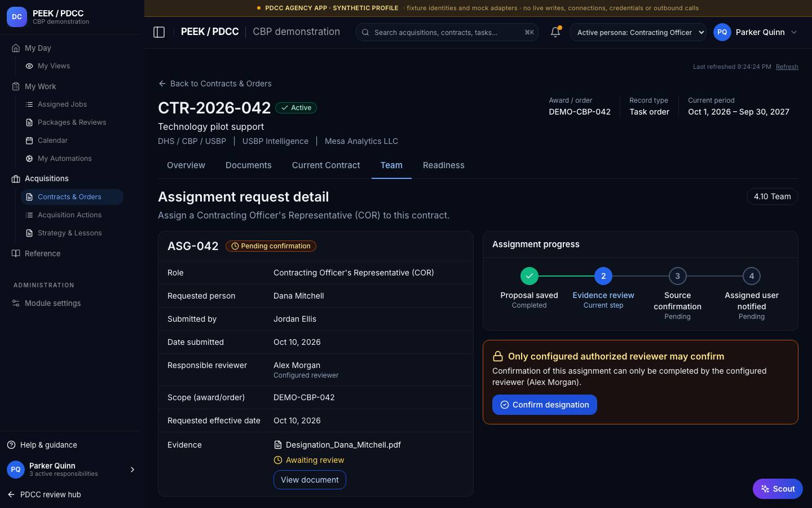Click the Refresh link
812x508 pixels.
pyautogui.click(x=787, y=67)
